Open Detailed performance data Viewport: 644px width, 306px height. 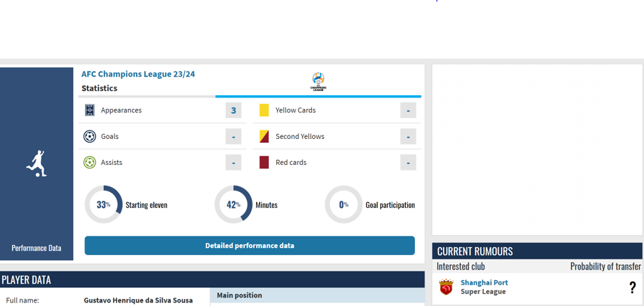(250, 246)
